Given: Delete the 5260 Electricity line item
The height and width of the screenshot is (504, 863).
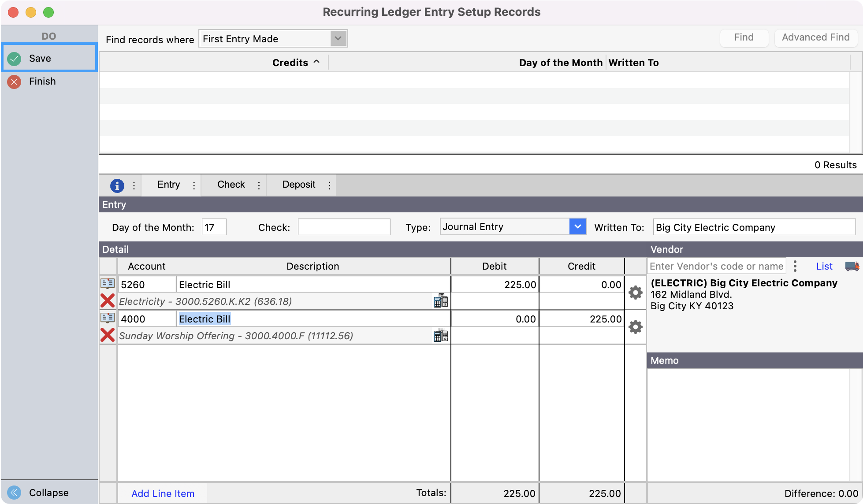Looking at the screenshot, I should pyautogui.click(x=108, y=301).
